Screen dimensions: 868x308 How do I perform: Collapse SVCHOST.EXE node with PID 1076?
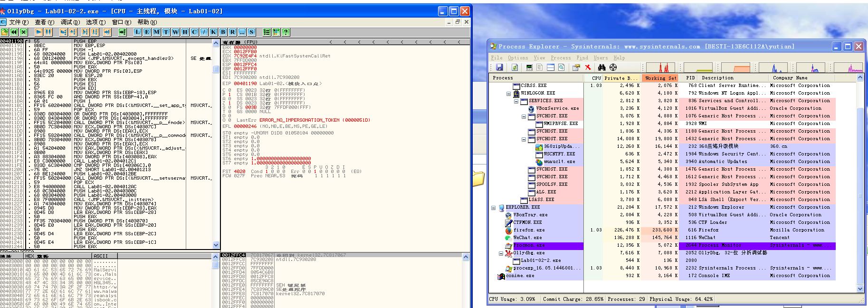[x=524, y=116]
